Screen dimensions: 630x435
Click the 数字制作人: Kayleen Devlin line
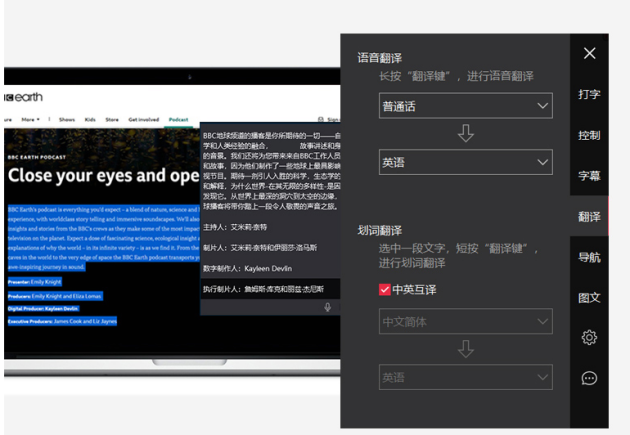click(x=248, y=268)
